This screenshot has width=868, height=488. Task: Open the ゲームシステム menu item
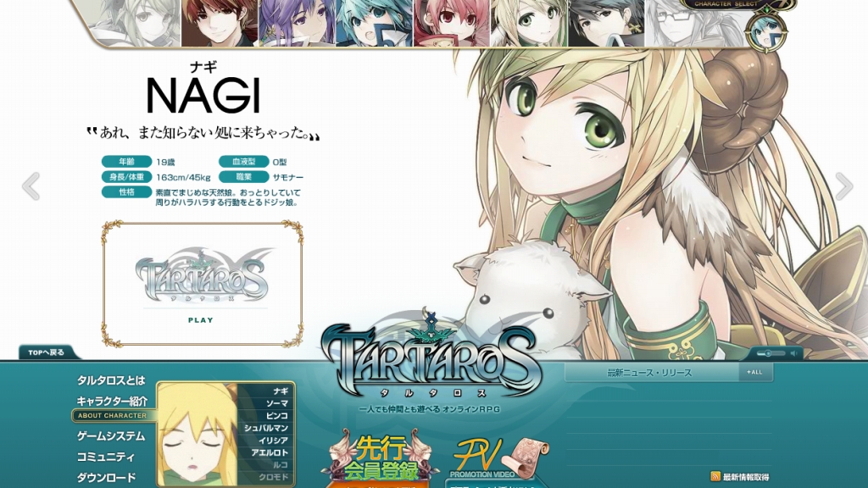pos(111,436)
